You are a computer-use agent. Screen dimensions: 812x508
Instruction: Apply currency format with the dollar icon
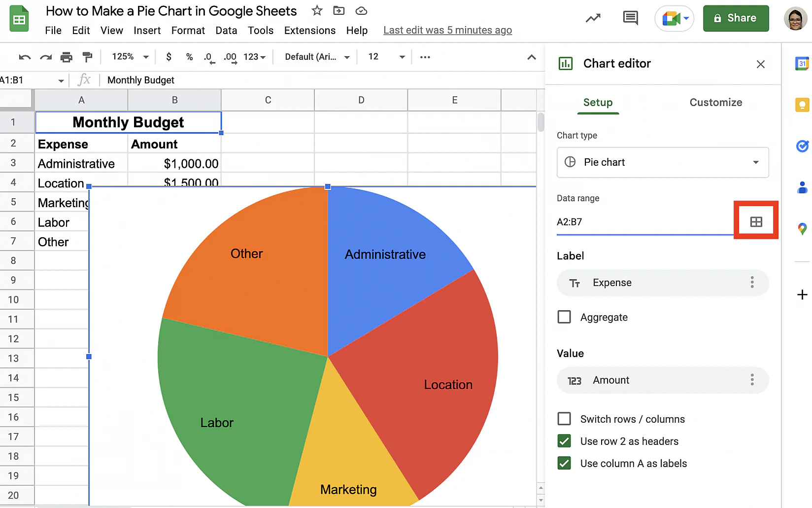click(x=169, y=57)
